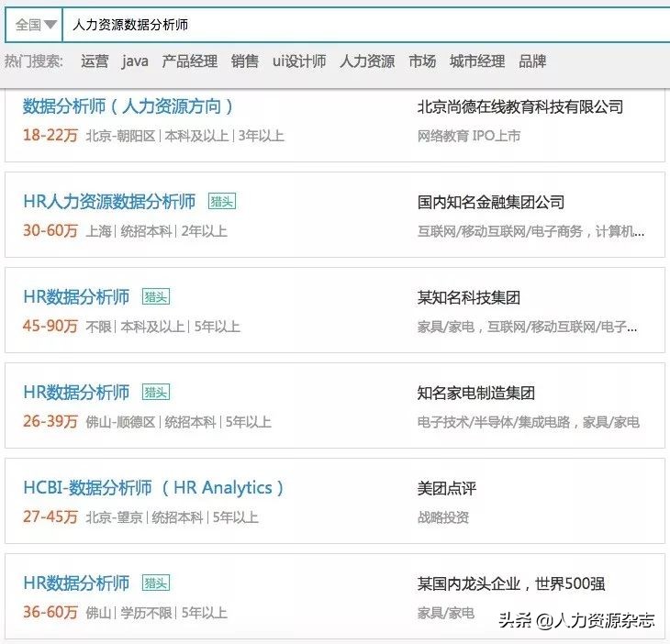Click the search field containing 人力资源数据分析师
This screenshot has width=670, height=644.
pos(366,25)
